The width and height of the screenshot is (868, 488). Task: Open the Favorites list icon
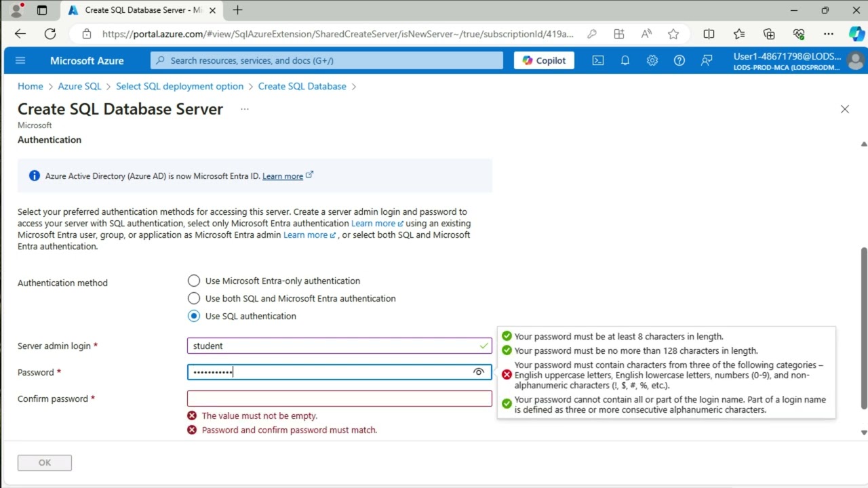739,34
